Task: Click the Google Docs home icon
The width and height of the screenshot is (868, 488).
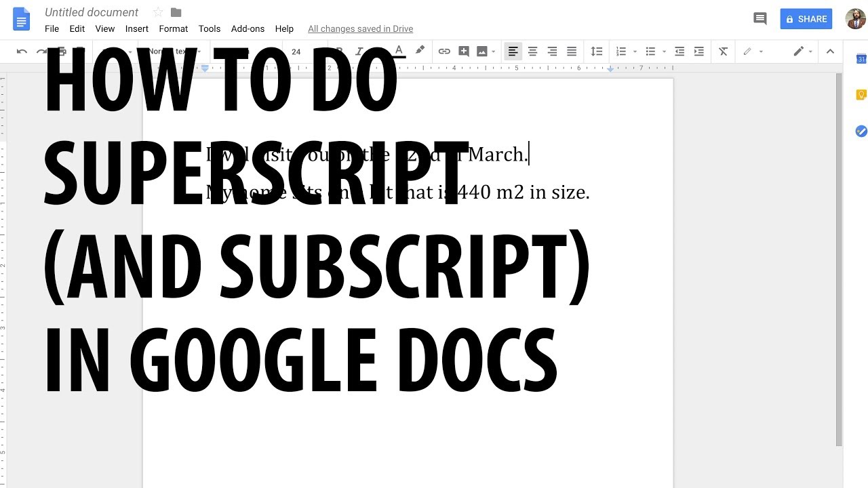Action: [22, 19]
